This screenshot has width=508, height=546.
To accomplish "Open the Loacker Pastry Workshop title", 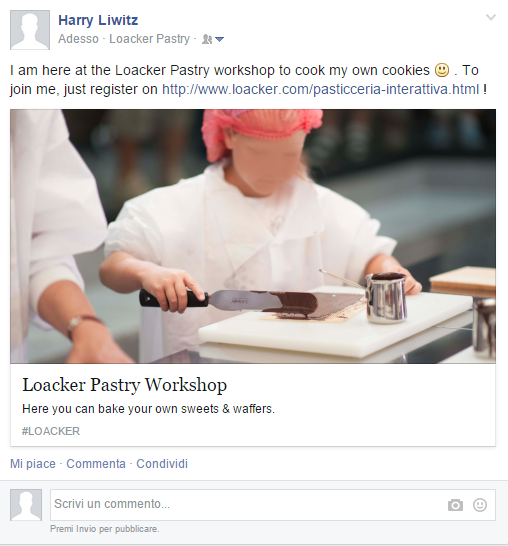I will point(124,385).
